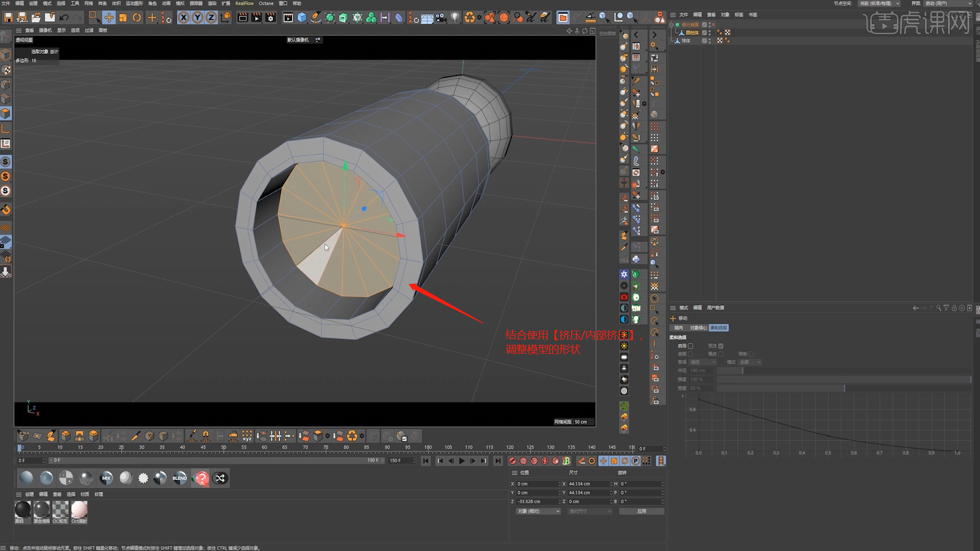Add a Floor or scene object
The height and width of the screenshot is (551, 980).
click(427, 18)
